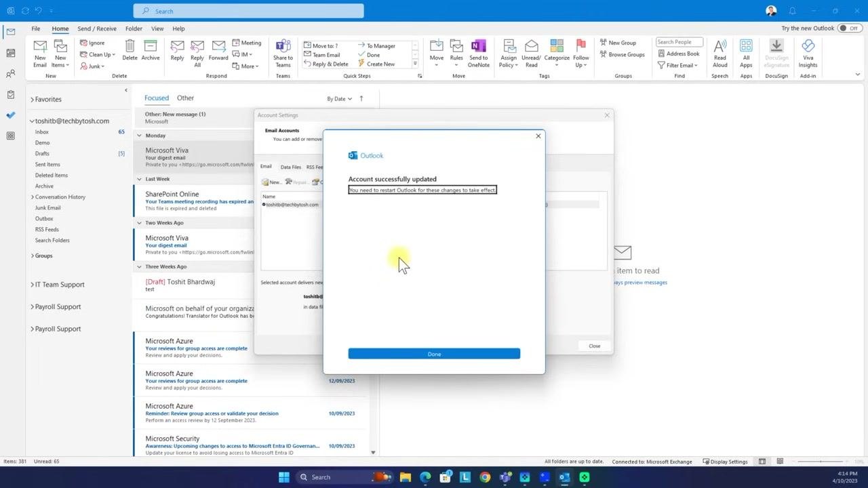Open the Junk dropdown in ribbon
The width and height of the screenshot is (868, 488).
(x=92, y=66)
